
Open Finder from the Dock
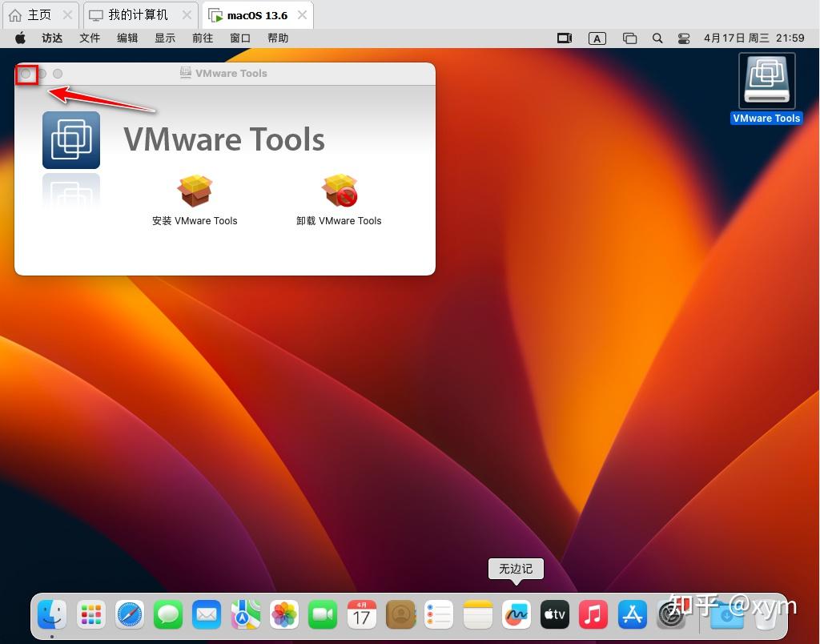[x=52, y=614]
